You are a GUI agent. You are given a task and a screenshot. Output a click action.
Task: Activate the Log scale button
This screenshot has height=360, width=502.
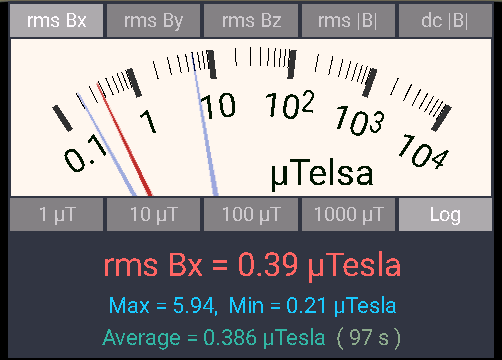pyautogui.click(x=445, y=214)
